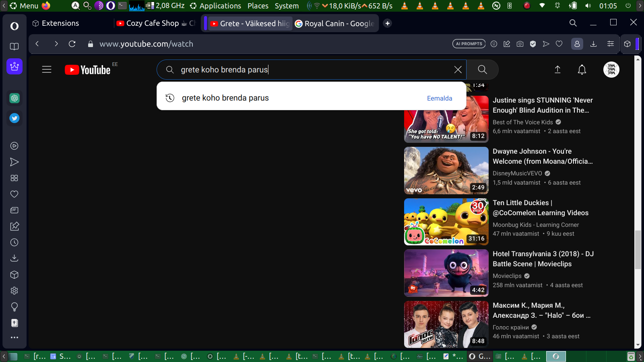
Task: Open the lightbulb tips icon in sidebar
Action: (14, 307)
